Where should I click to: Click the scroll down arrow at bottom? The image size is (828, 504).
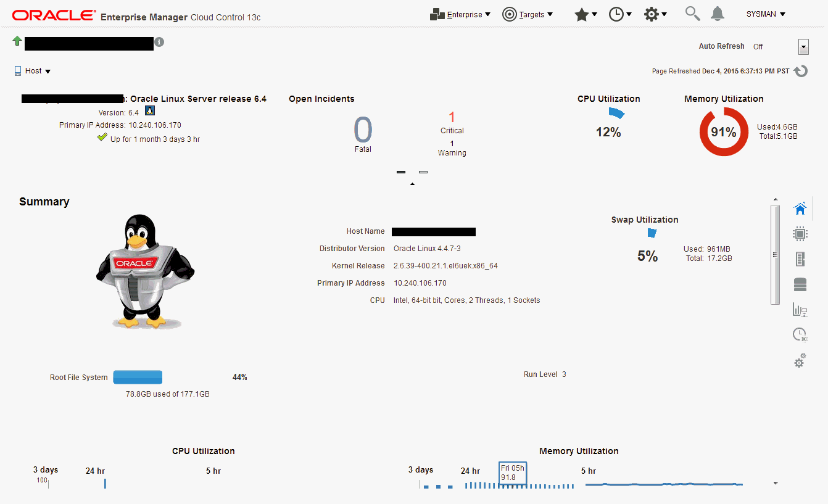[x=775, y=483]
